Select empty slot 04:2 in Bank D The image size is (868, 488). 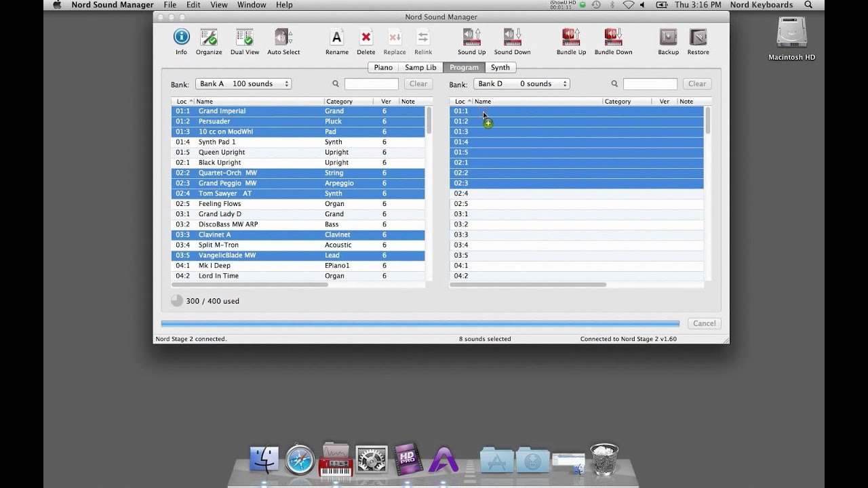tap(576, 276)
